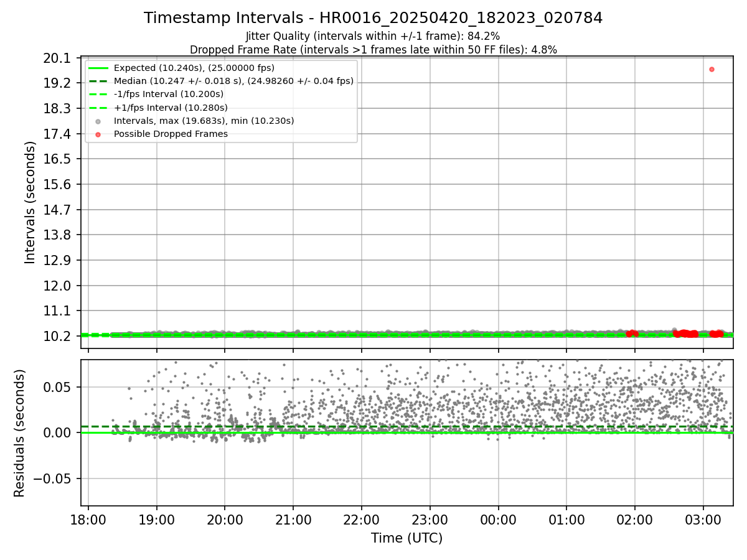The height and width of the screenshot is (560, 747).
Task: Click the '10.2' y-axis tick label
Action: pos(57,336)
